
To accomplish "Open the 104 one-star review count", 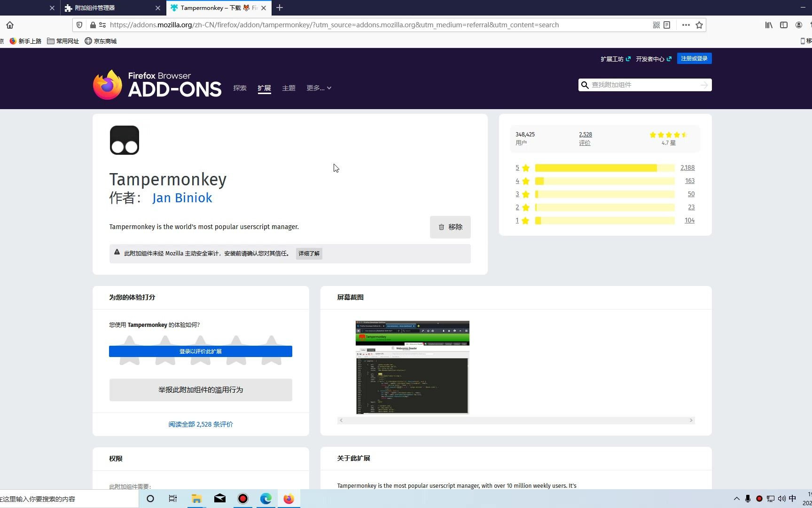I will (x=689, y=221).
